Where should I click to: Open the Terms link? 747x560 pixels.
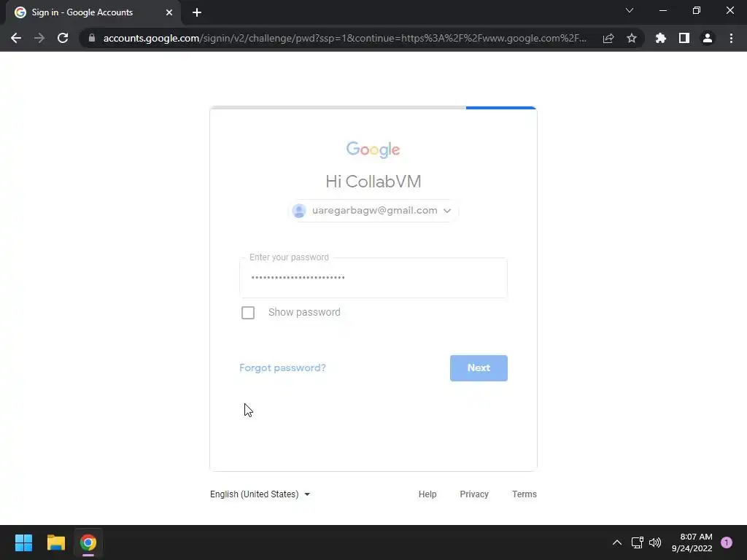524,494
